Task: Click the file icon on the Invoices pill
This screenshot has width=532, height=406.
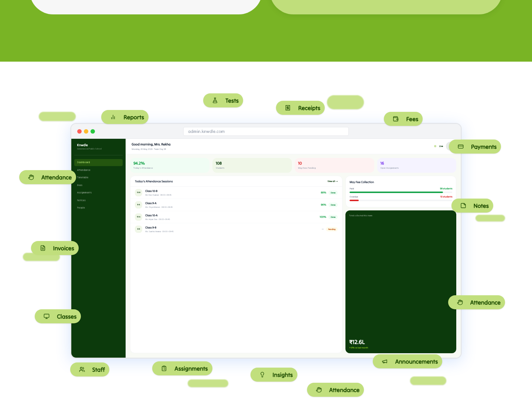Action: pyautogui.click(x=43, y=248)
